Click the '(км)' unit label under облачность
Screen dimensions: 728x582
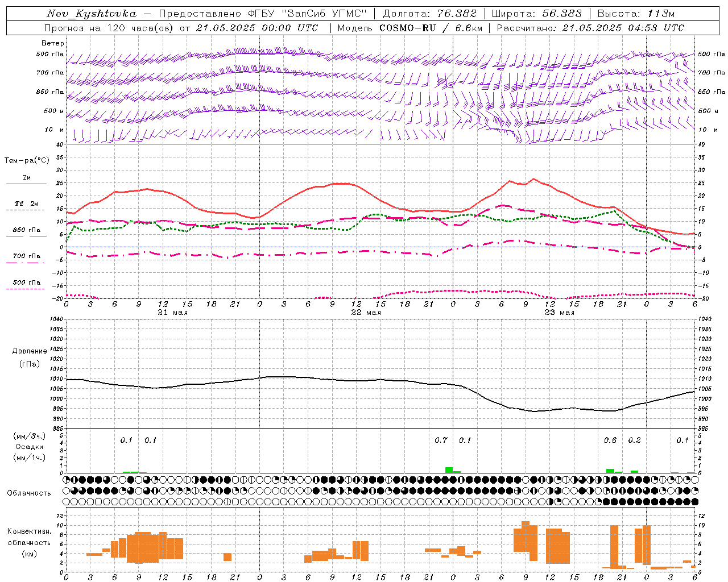pyautogui.click(x=30, y=554)
